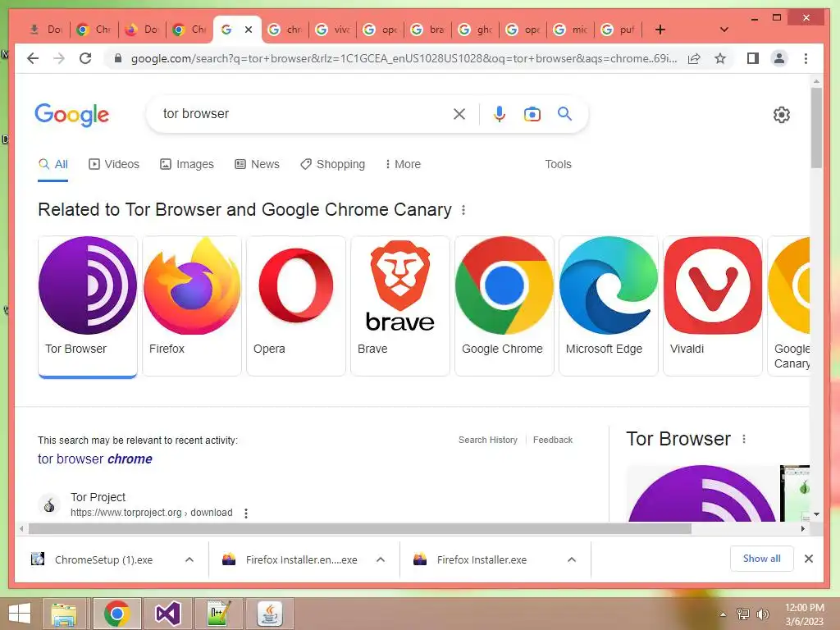Expand the More search filters menu
The width and height of the screenshot is (840, 630).
pos(403,164)
